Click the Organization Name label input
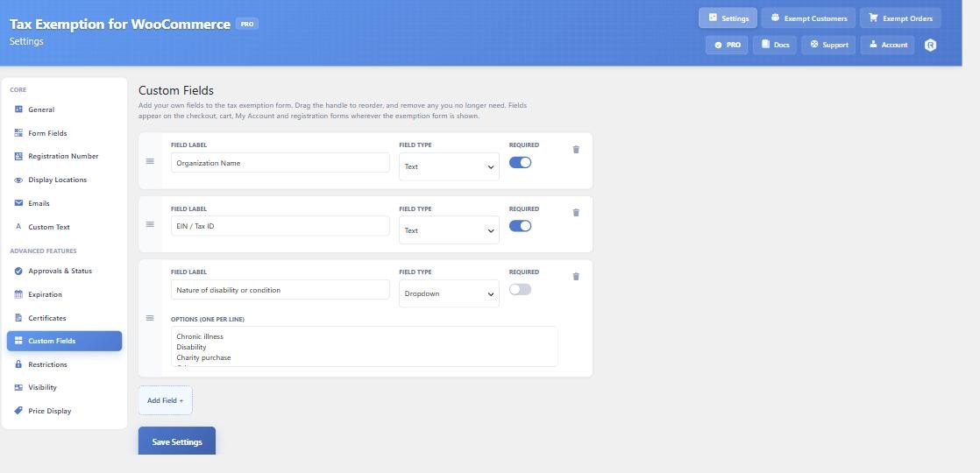This screenshot has height=473, width=980. click(x=280, y=163)
